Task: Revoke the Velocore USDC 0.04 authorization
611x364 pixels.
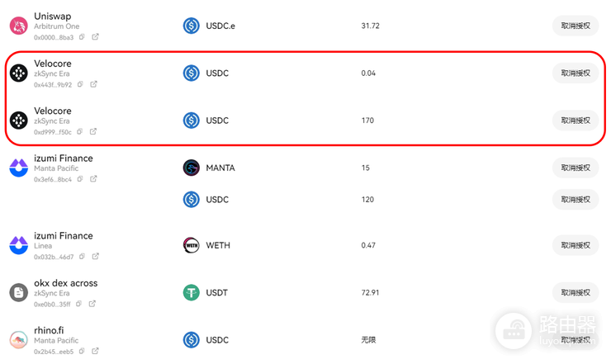Action: (575, 73)
